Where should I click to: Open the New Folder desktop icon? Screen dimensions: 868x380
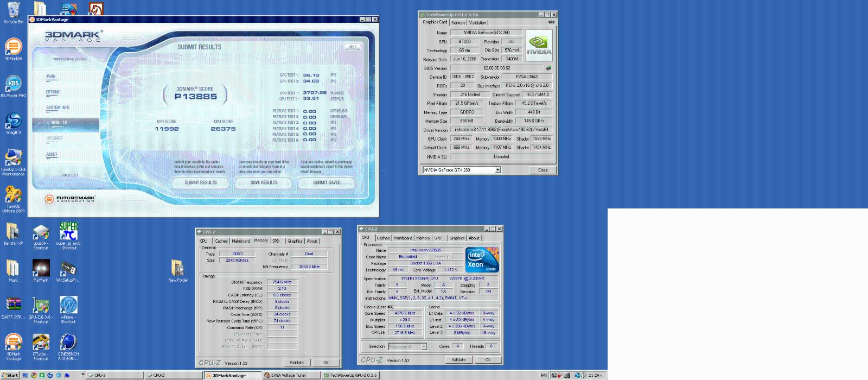[178, 271]
